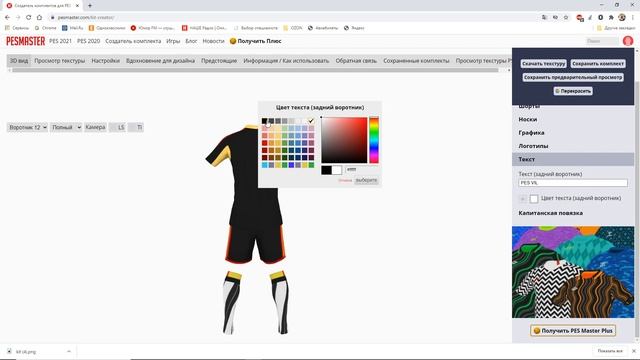Reload the page with refresh icon
Image resolution: width=640 pixels, height=360 pixels.
(x=29, y=18)
